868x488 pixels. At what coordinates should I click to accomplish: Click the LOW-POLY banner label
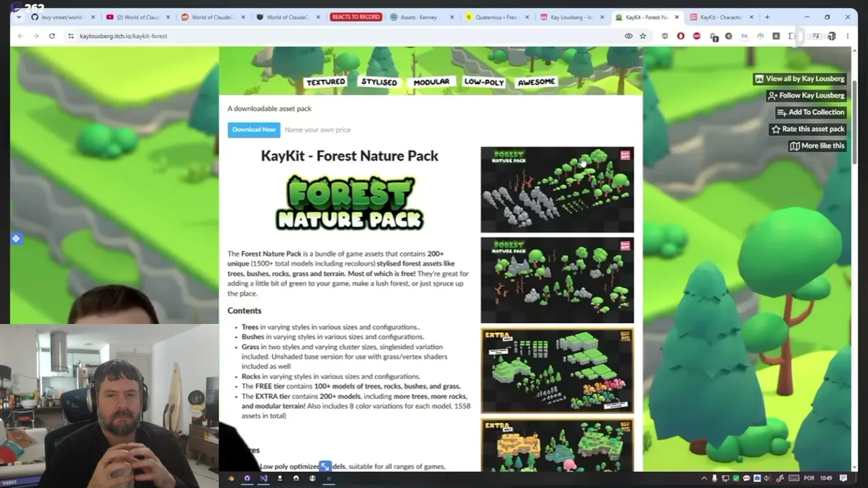click(484, 81)
